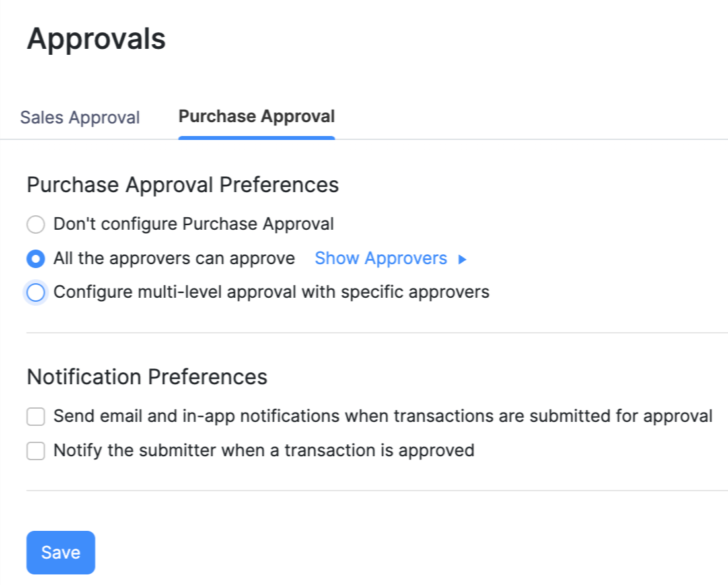The width and height of the screenshot is (728, 585).
Task: Save the purchase approval settings
Action: [x=60, y=552]
